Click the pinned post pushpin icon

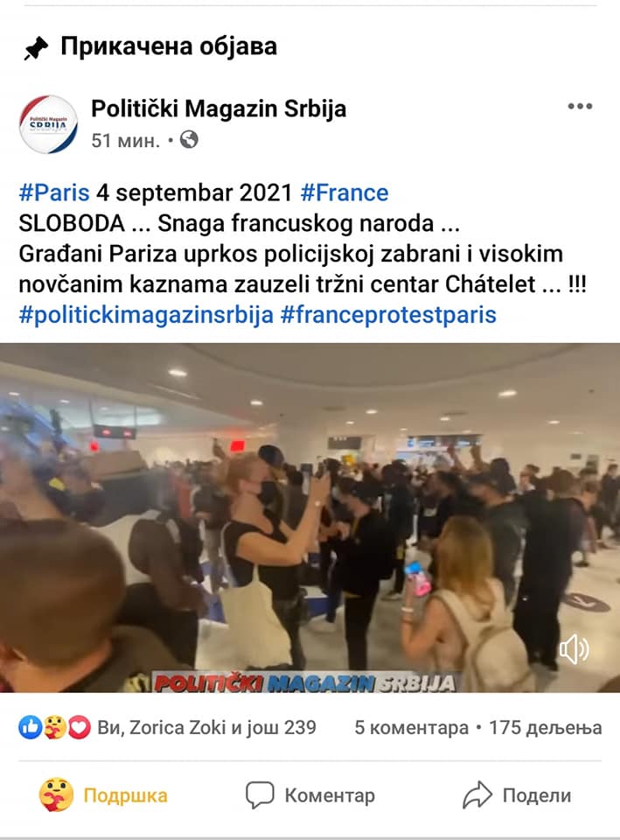pyautogui.click(x=36, y=49)
